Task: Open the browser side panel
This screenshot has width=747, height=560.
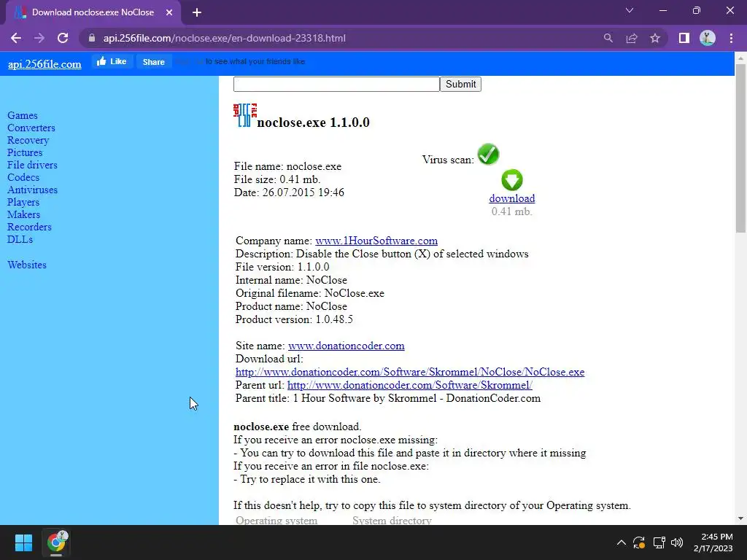Action: 684,38
